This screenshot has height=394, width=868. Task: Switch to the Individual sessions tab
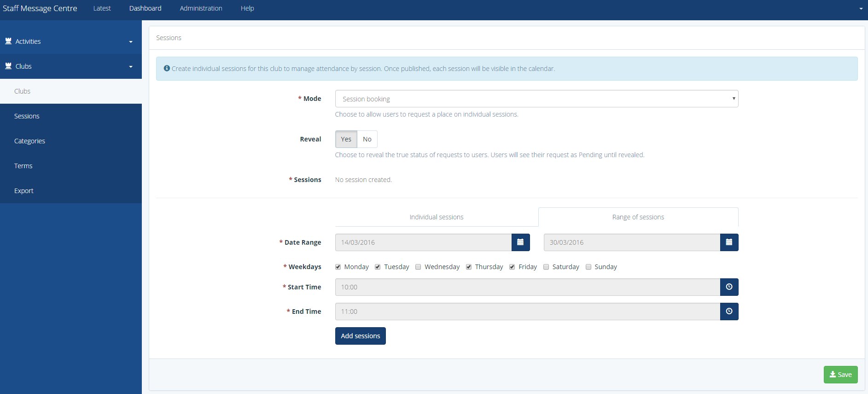point(437,217)
